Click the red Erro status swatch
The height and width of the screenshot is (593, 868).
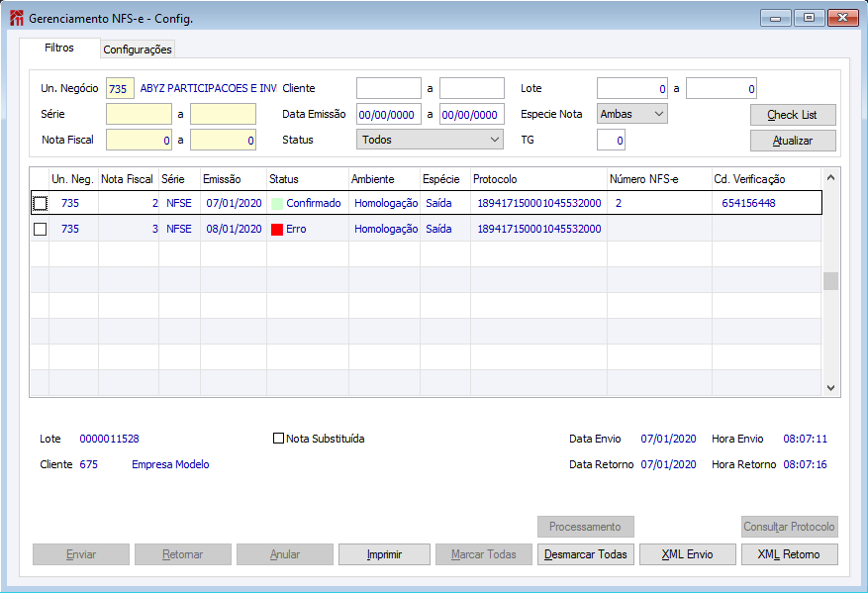tap(277, 229)
